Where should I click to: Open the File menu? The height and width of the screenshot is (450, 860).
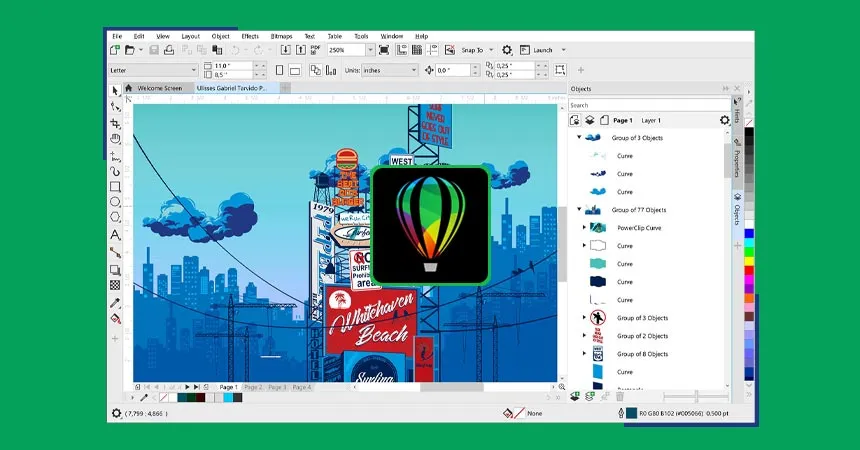point(117,36)
